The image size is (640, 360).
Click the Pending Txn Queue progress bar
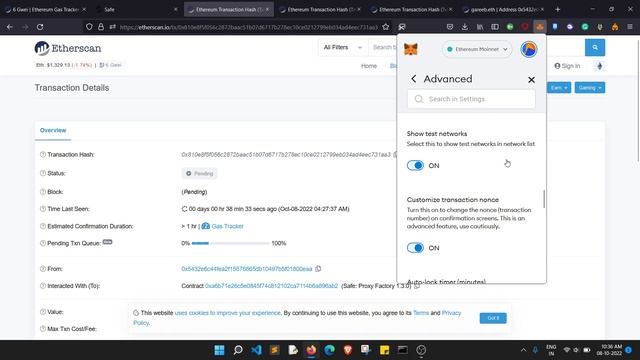coord(230,243)
